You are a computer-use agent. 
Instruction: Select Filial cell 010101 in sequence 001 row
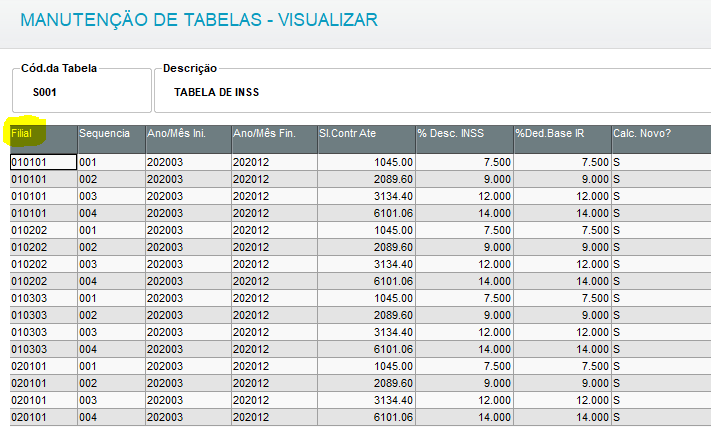click(44, 162)
